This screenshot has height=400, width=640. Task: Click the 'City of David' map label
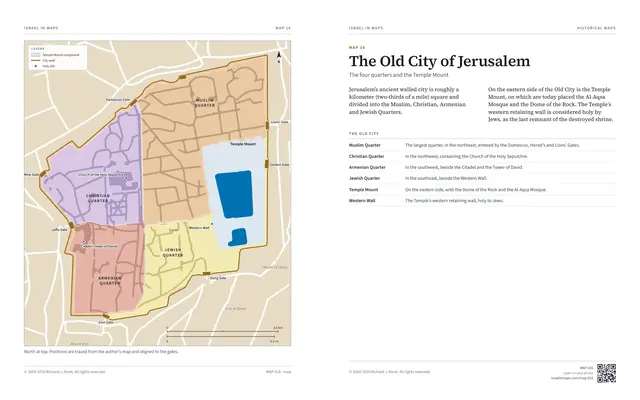[x=236, y=309]
